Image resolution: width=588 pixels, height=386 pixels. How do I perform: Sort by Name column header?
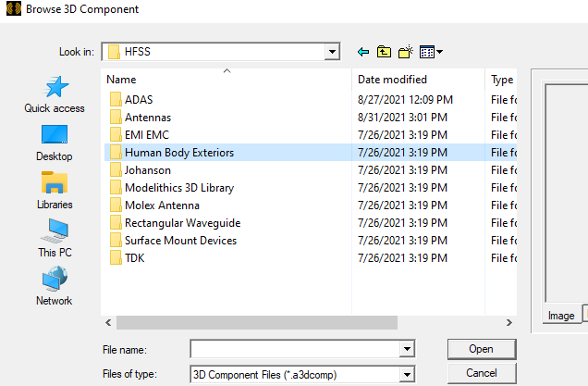click(227, 80)
